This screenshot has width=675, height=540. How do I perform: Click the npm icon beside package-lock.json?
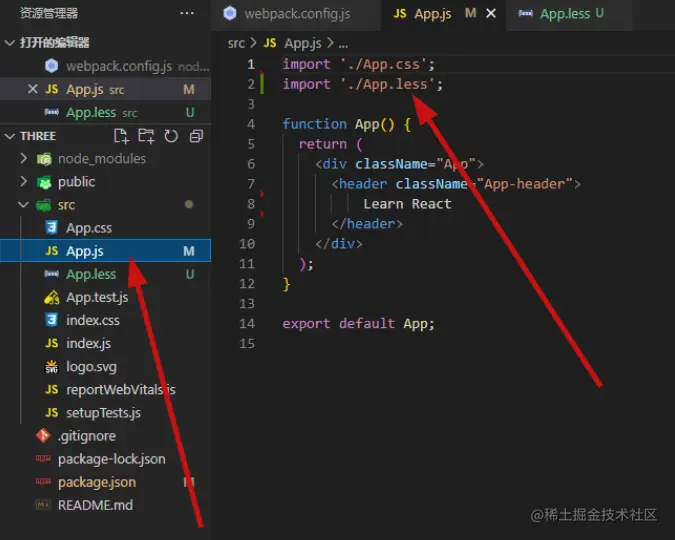click(x=43, y=458)
